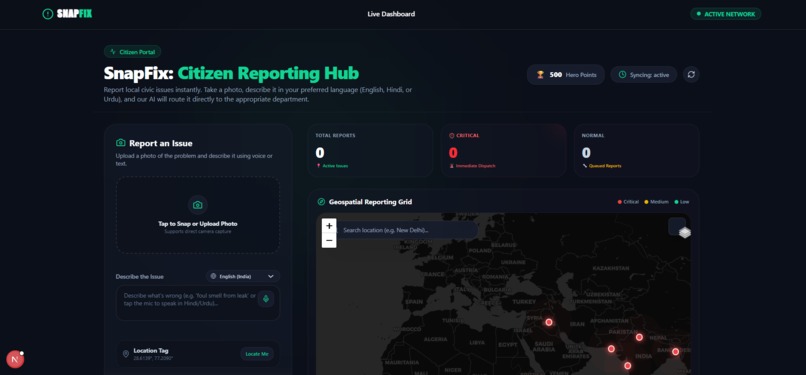Click Tap to Snap or Upload Photo
This screenshot has width=806, height=375.
[x=198, y=224]
